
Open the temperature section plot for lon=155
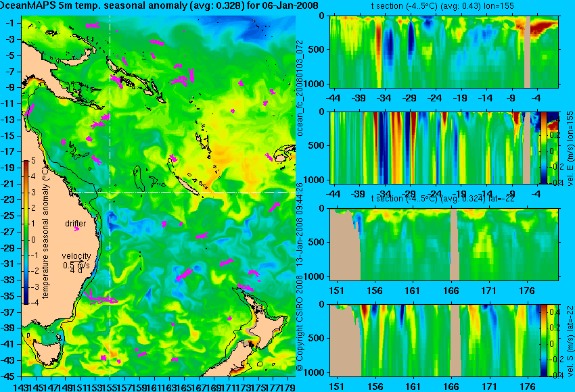pos(444,51)
